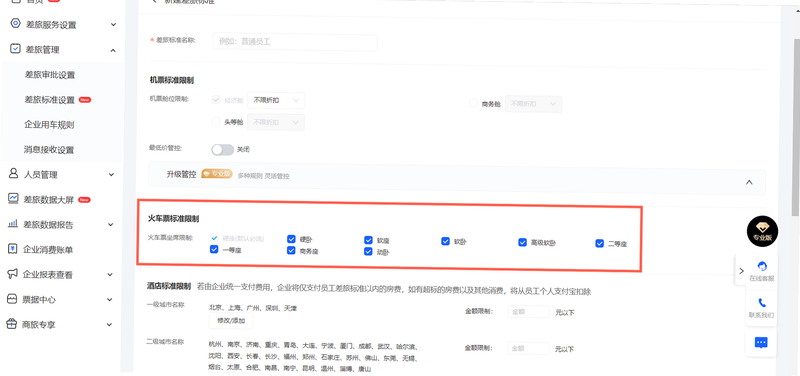Click the 一级城市 金额 limit input
This screenshot has width=800, height=376.
coord(529,312)
